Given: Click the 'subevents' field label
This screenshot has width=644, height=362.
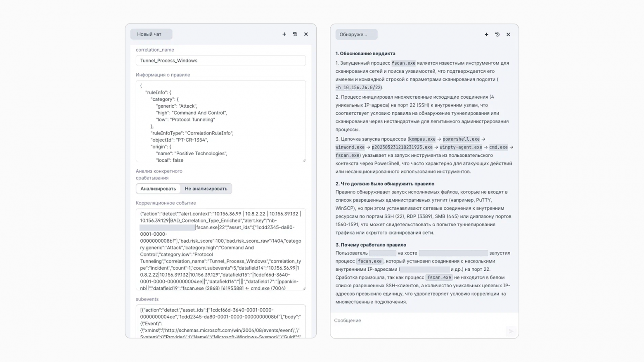Looking at the screenshot, I should click(x=147, y=299).
